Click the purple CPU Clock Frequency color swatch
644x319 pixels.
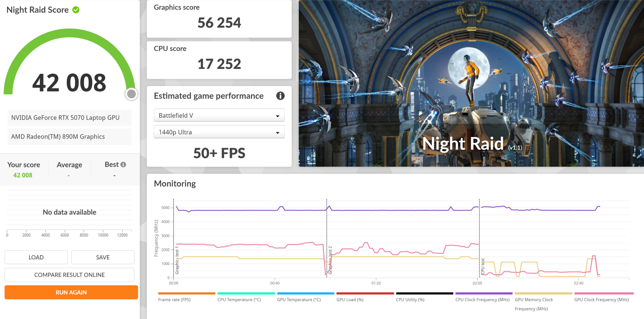[x=484, y=293]
